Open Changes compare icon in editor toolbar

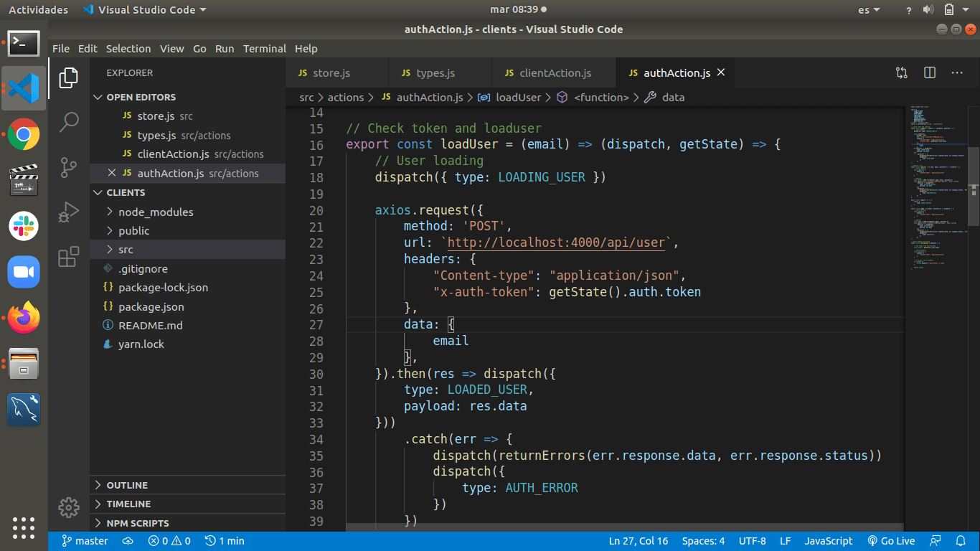[902, 72]
